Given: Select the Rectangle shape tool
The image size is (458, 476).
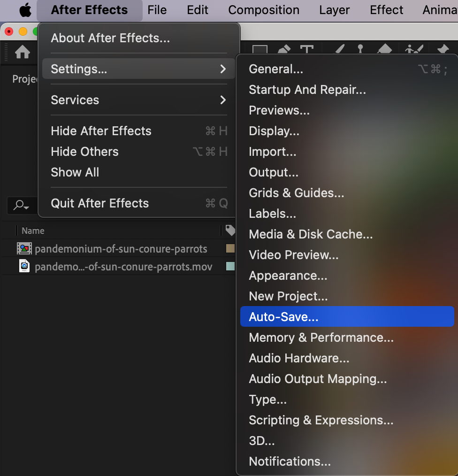Looking at the screenshot, I should tap(260, 49).
